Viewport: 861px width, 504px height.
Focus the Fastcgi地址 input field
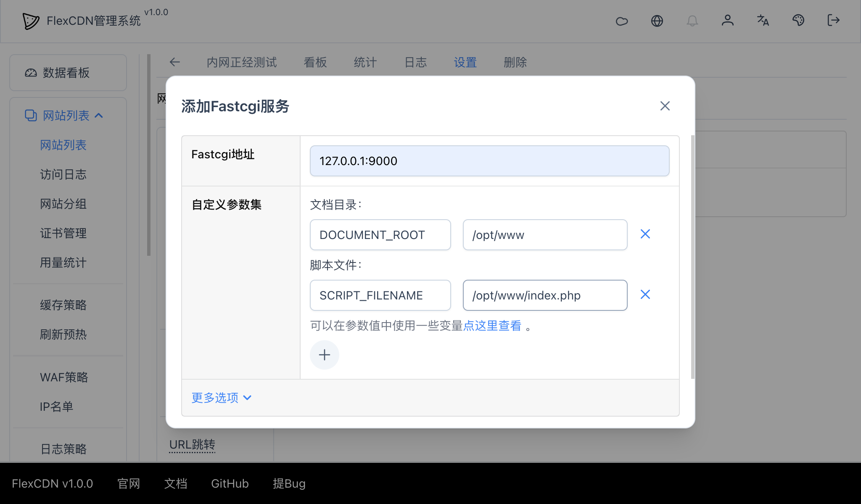pos(489,161)
